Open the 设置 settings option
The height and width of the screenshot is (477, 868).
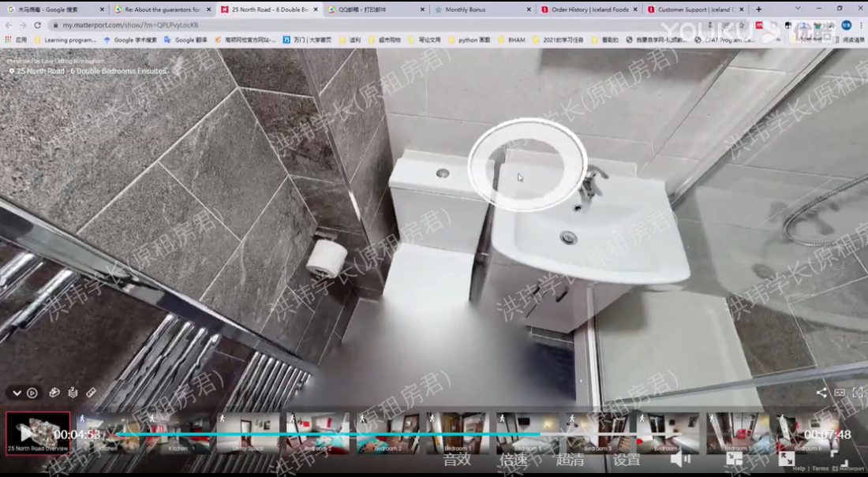627,460
